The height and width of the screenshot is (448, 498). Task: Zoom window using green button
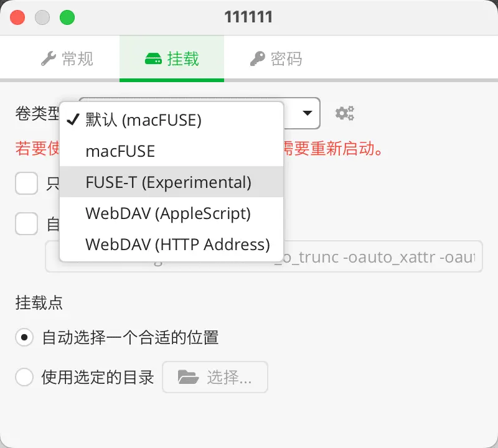(x=67, y=17)
